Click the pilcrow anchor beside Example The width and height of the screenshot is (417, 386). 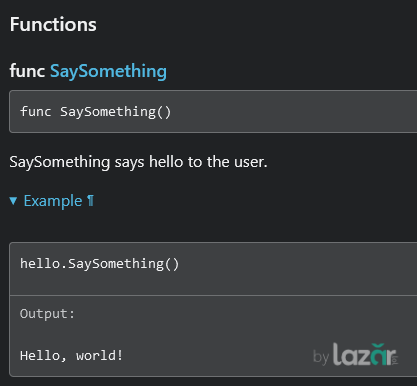point(90,201)
